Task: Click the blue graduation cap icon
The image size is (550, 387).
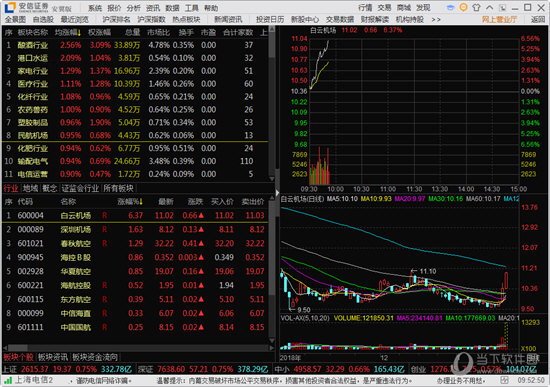Action: [451, 8]
